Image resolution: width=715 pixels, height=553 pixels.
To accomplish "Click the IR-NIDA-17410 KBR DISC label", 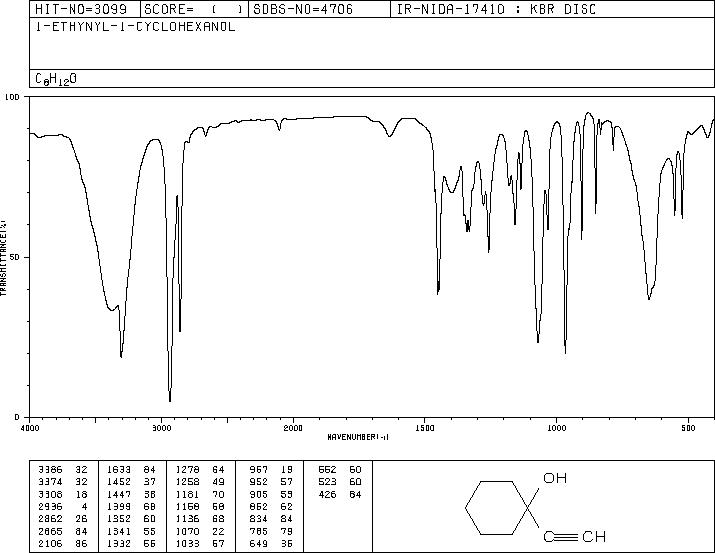I will point(496,9).
